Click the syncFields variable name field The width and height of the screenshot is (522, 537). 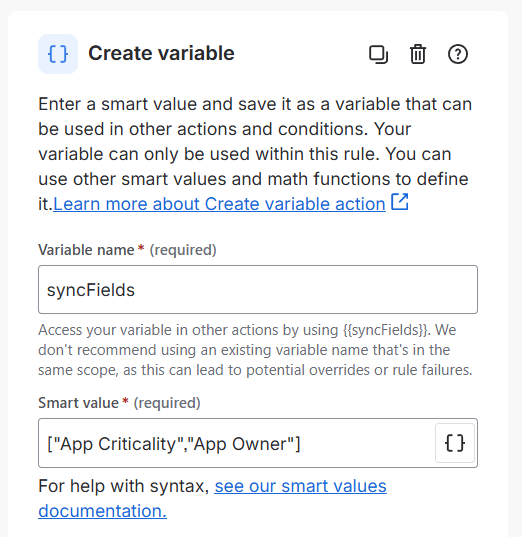pos(258,289)
